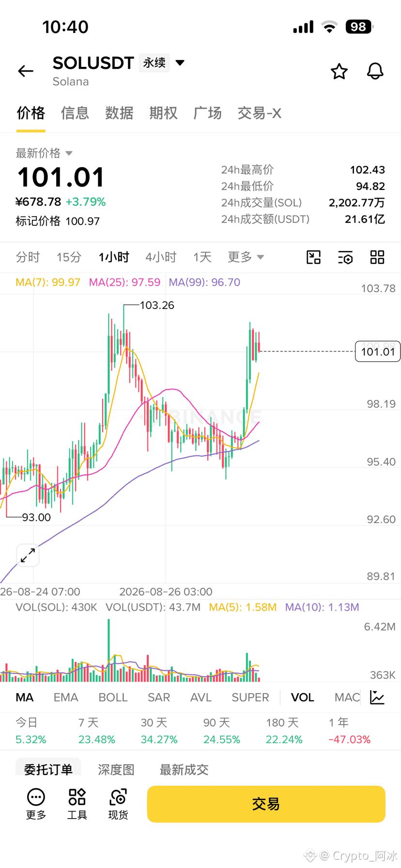
Task: Switch to the 价格 tab
Action: 31,113
